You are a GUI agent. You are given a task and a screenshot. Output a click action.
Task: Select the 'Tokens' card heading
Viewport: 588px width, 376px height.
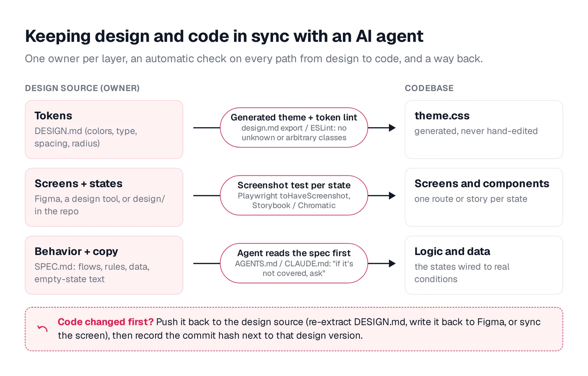(53, 116)
